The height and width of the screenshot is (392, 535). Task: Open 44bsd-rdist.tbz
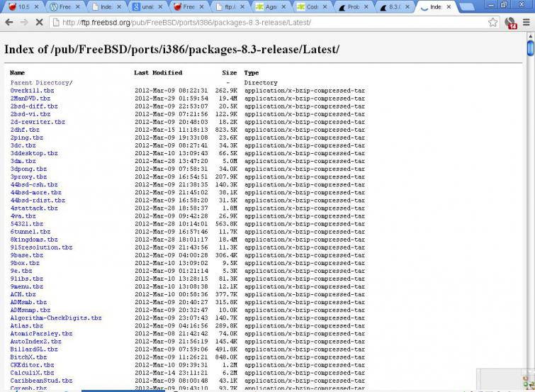tap(38, 201)
